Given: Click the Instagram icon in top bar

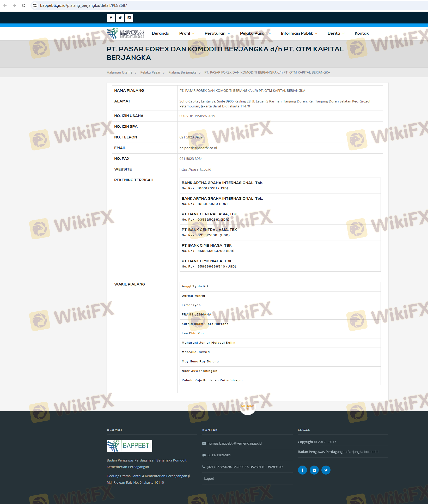Looking at the screenshot, I should point(129,18).
